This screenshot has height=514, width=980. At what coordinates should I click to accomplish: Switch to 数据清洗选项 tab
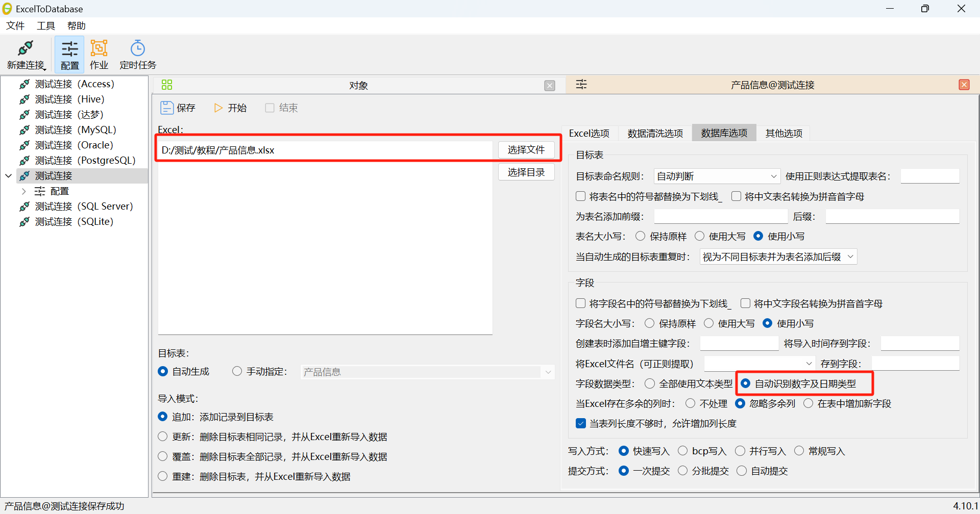[x=655, y=133]
